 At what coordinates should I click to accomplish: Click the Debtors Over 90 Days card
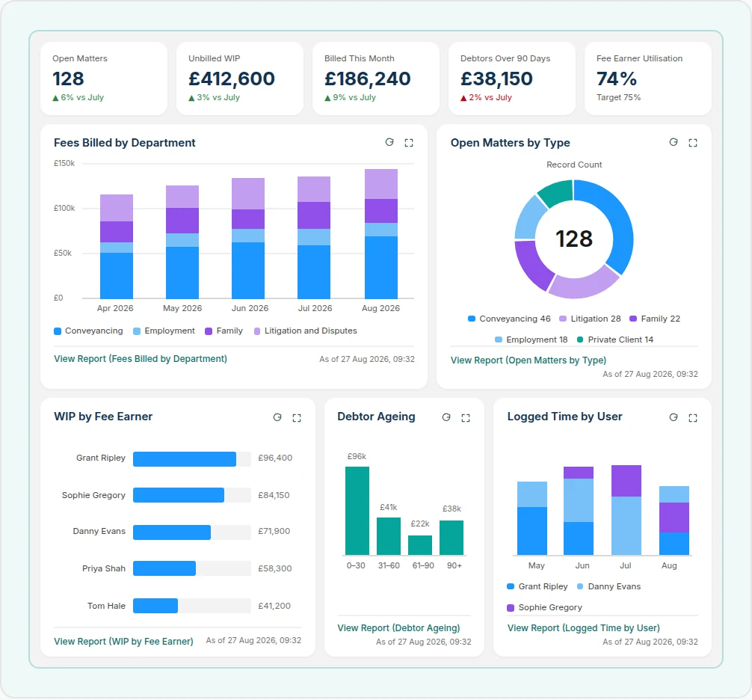pyautogui.click(x=512, y=79)
